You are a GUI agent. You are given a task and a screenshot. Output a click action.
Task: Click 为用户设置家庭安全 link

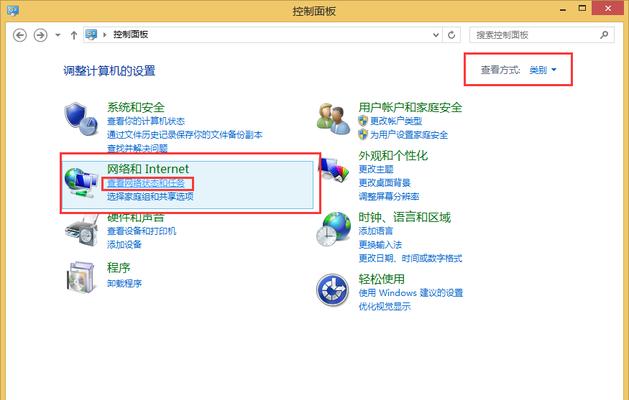(x=409, y=135)
